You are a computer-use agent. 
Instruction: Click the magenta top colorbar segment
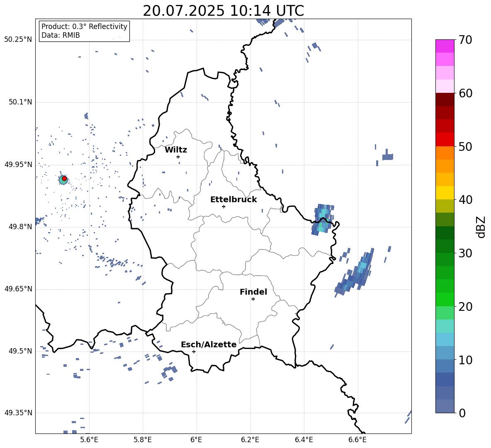pos(445,46)
